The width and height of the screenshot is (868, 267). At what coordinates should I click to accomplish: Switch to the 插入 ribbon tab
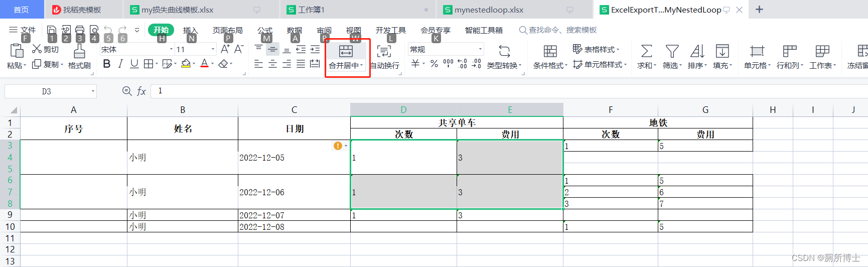pos(191,30)
